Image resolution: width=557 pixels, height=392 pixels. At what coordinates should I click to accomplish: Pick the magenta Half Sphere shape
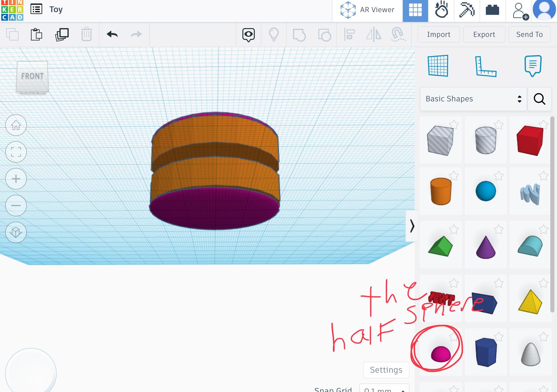[x=441, y=354]
